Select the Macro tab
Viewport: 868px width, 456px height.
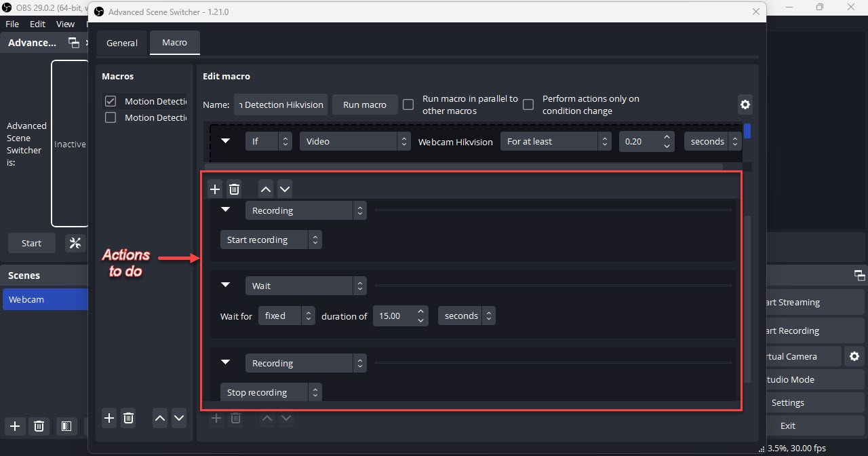click(x=174, y=42)
